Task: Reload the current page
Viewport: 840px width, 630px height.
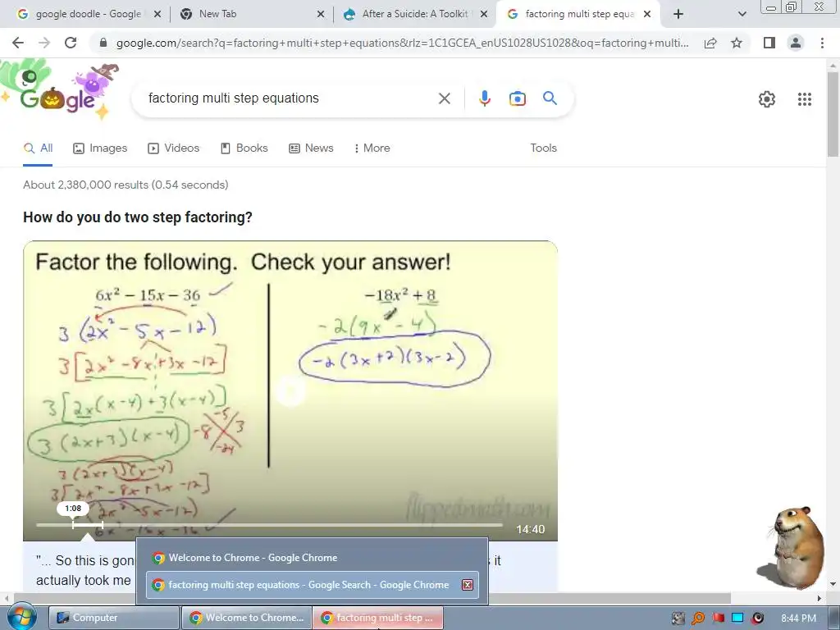Action: (x=71, y=43)
